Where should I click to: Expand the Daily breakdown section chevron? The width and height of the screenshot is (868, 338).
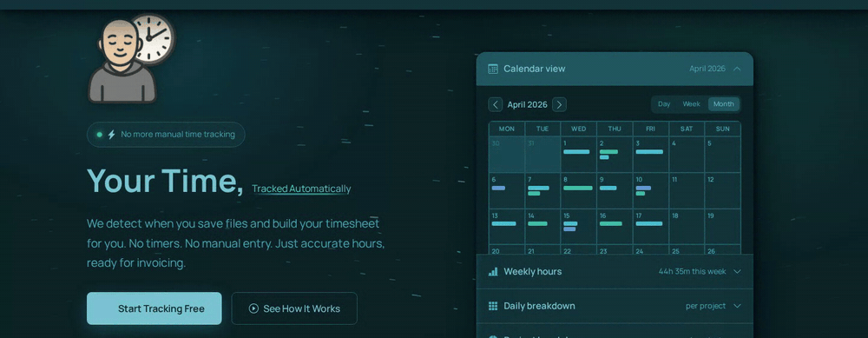737,306
